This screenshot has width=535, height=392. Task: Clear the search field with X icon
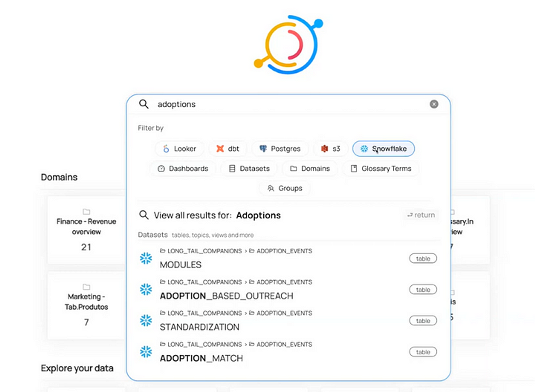[434, 104]
